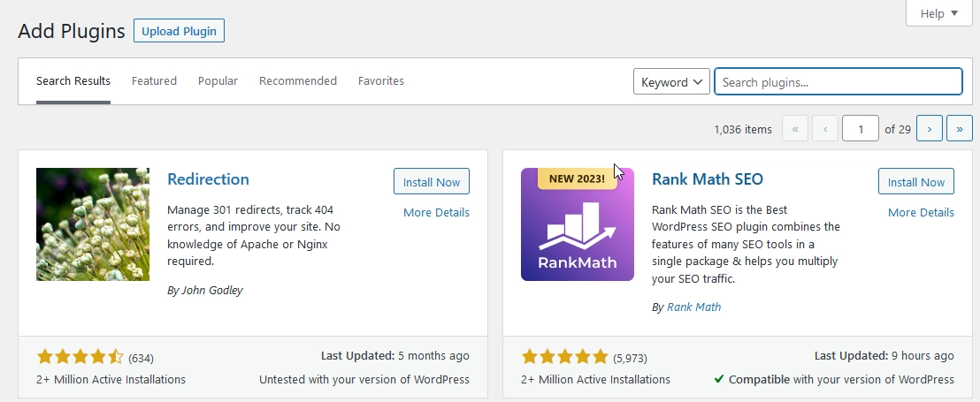Click the "(634)" ratings count
Viewport: 980px width, 402px height.
point(141,359)
